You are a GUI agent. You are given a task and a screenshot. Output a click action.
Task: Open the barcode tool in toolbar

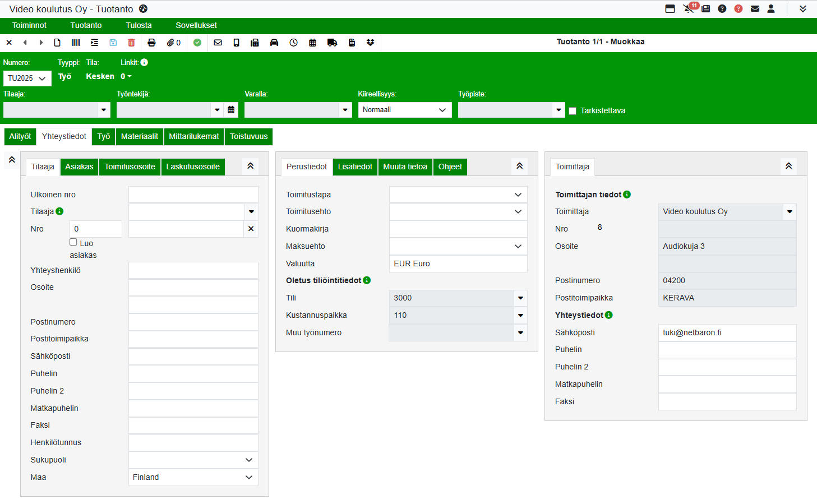[x=76, y=43]
